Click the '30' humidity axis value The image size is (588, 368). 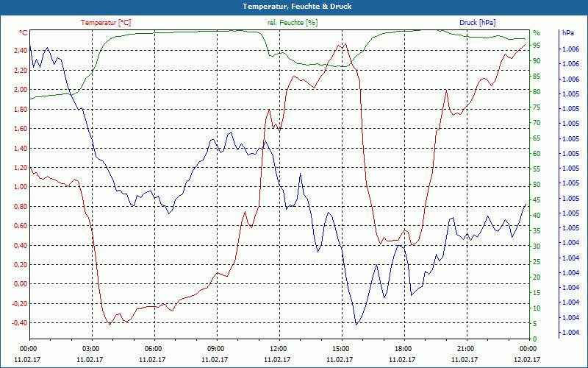(x=537, y=247)
